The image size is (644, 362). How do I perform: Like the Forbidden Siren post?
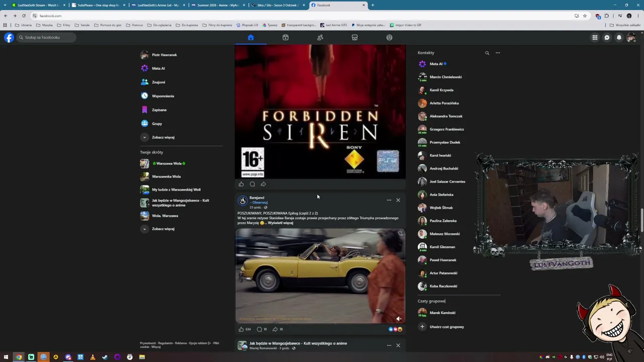point(241,184)
